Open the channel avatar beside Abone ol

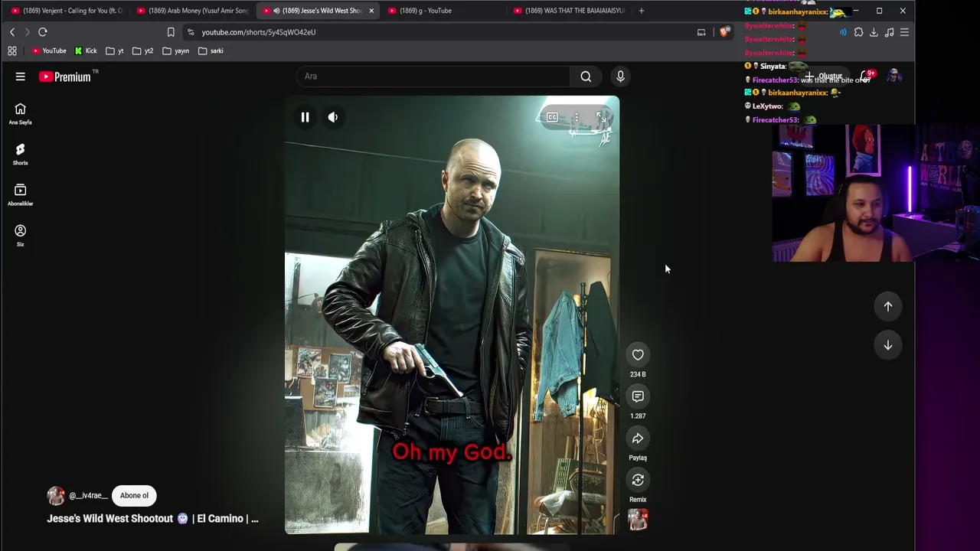click(x=56, y=495)
